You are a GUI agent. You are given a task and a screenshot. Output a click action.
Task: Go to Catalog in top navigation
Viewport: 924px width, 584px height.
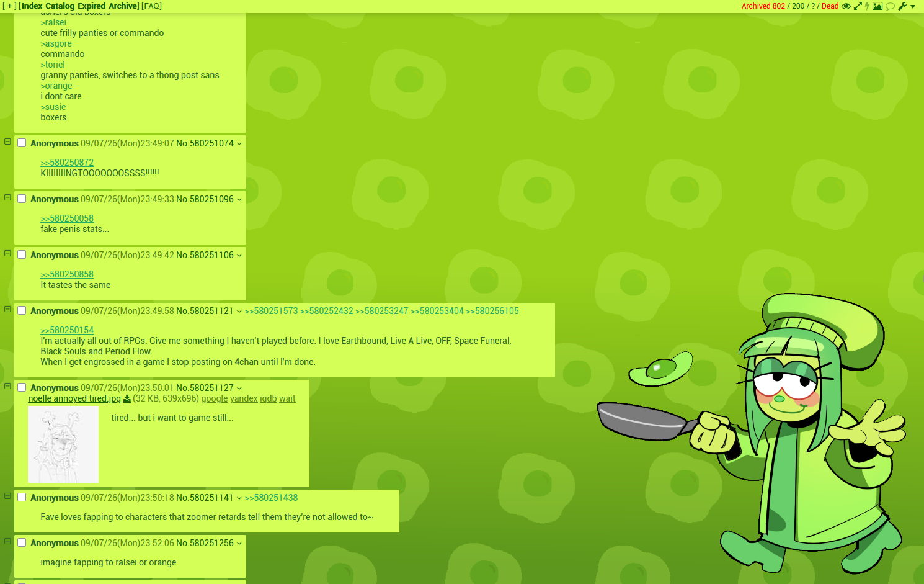[60, 6]
